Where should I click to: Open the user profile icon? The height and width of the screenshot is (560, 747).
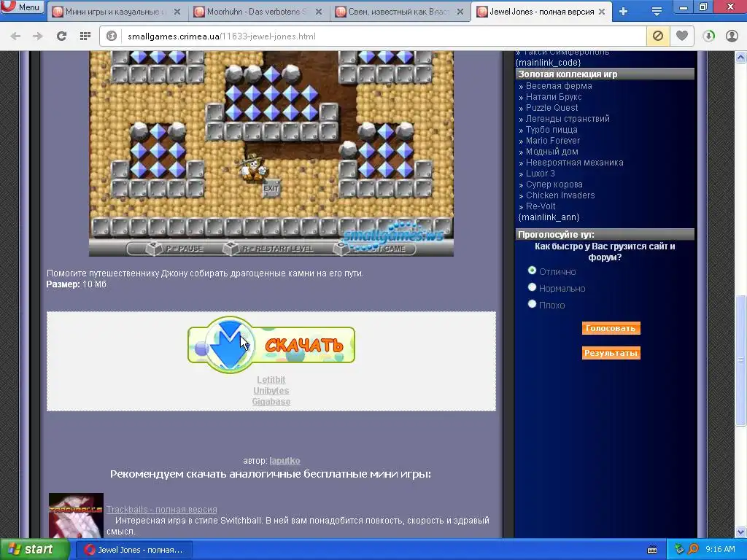[x=732, y=36]
